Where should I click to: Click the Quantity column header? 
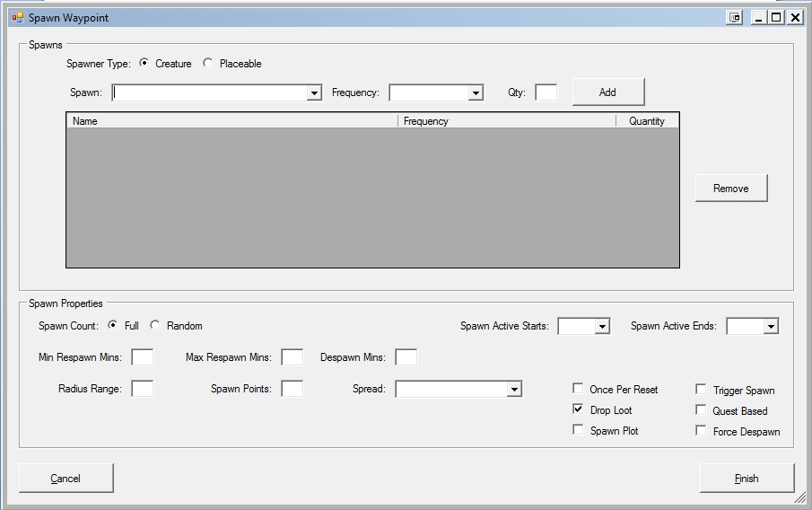pos(647,121)
